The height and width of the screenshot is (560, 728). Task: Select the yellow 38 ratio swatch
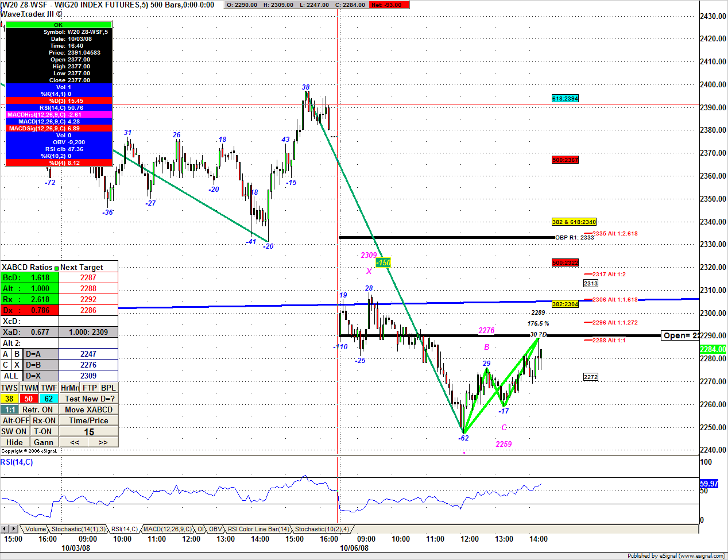[x=10, y=399]
